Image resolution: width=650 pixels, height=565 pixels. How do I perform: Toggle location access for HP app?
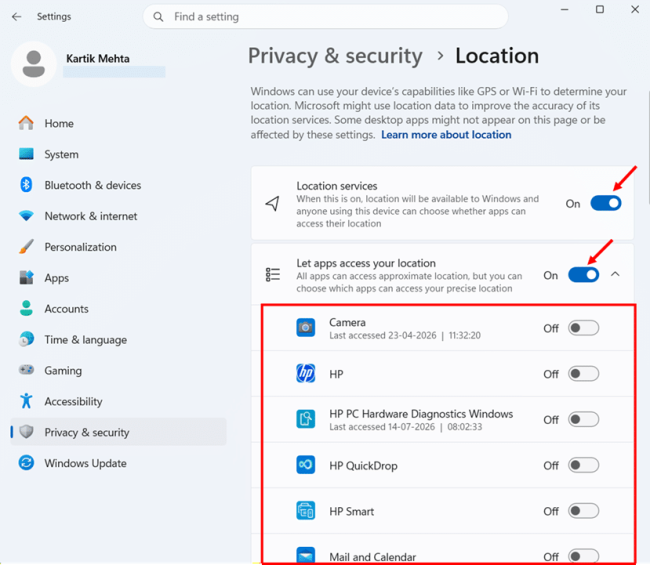[583, 373]
